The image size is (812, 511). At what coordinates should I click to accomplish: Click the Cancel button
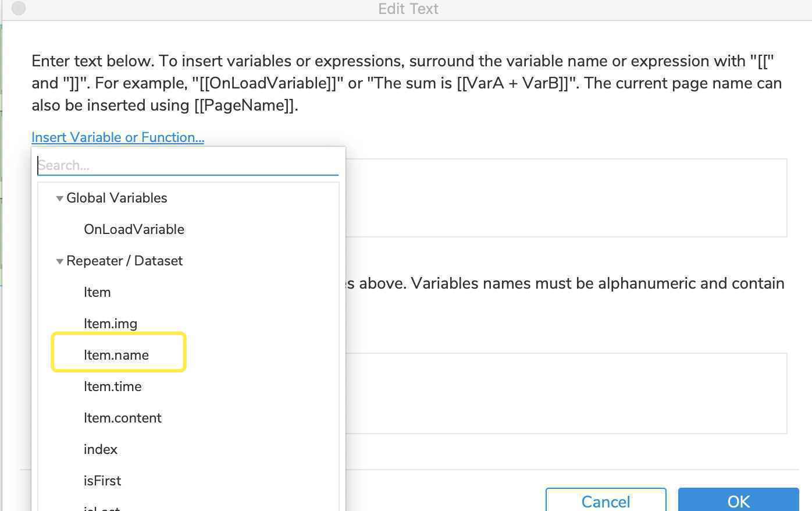pos(606,501)
